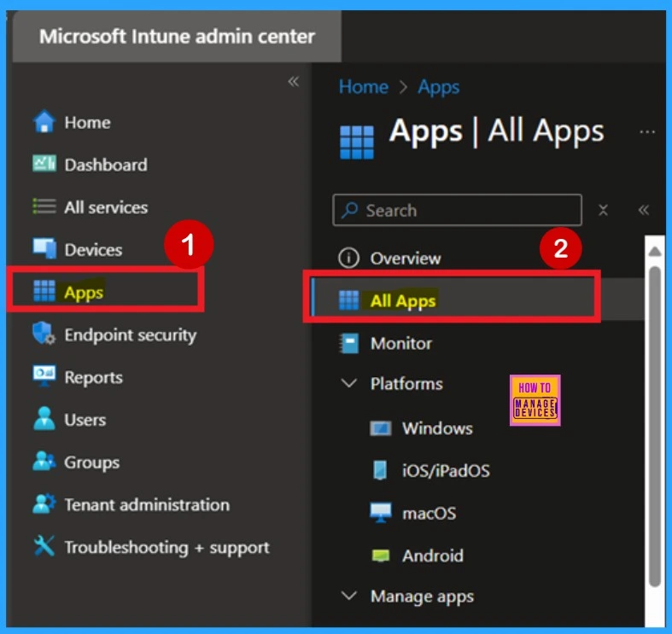Click the Windows platform icon
This screenshot has width=672, height=634.
click(x=381, y=428)
